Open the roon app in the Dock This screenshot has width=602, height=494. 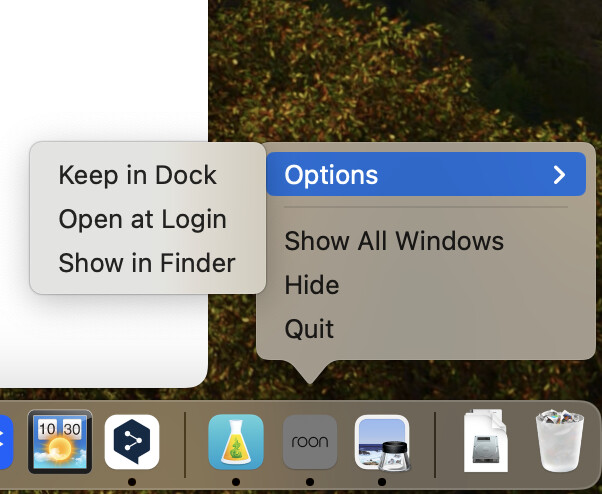309,443
